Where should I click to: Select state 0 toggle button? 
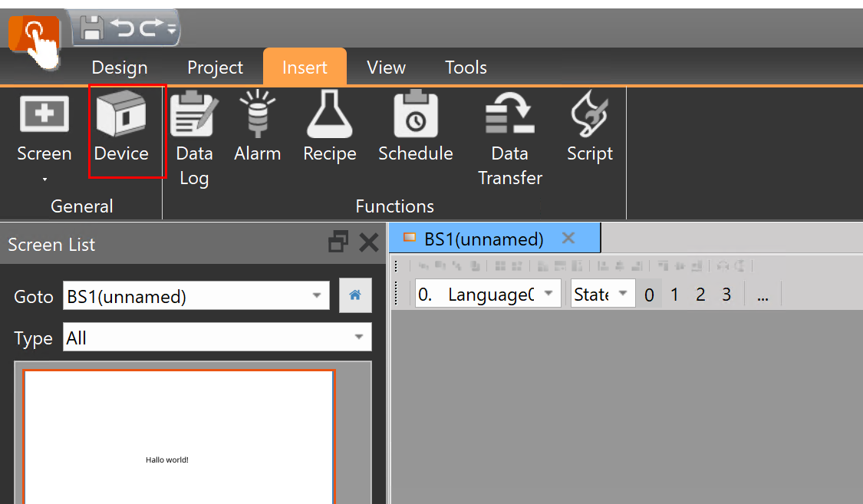click(x=649, y=295)
